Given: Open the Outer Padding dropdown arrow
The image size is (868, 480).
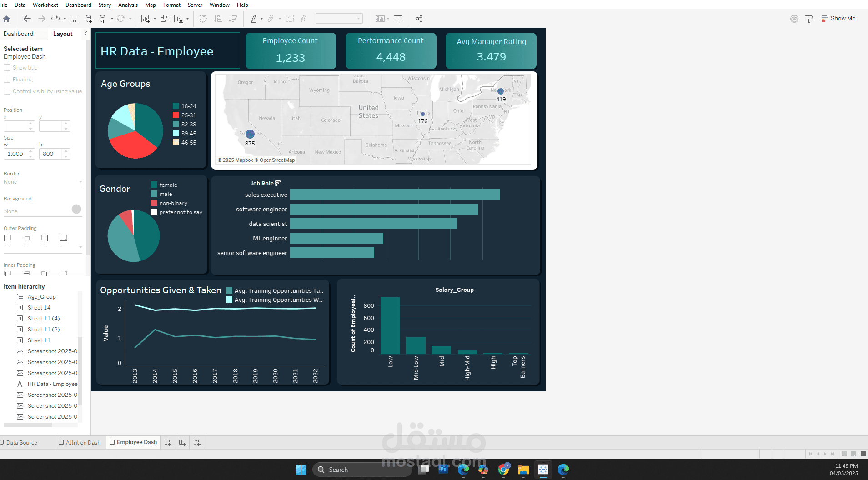Looking at the screenshot, I should 80,247.
